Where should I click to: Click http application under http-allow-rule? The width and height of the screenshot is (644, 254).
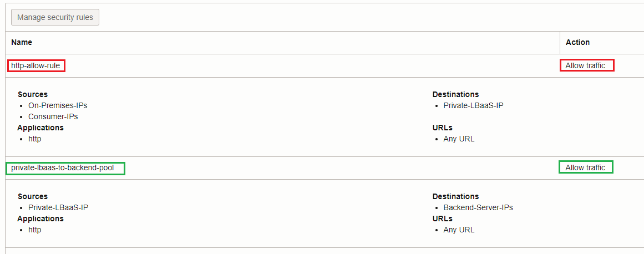[x=34, y=139]
